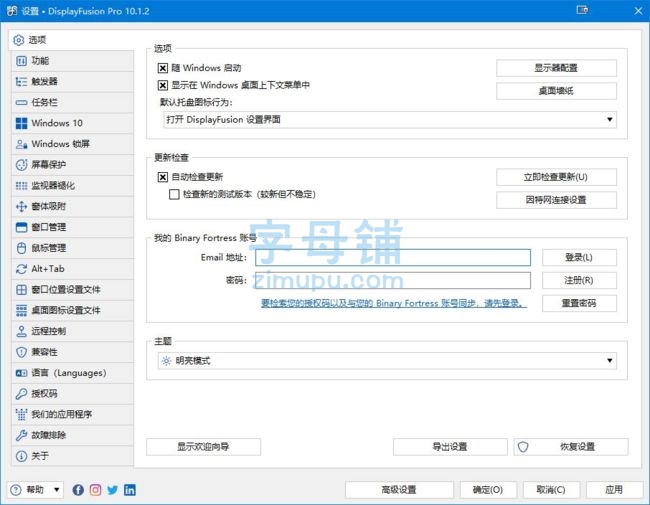The height and width of the screenshot is (505, 650).
Task: Select the 关于 section
Action: pos(72,456)
